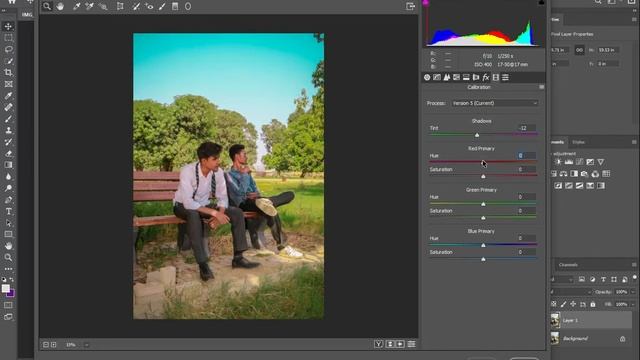Filter layers by type layers
The height and width of the screenshot is (360, 640).
pos(603,280)
